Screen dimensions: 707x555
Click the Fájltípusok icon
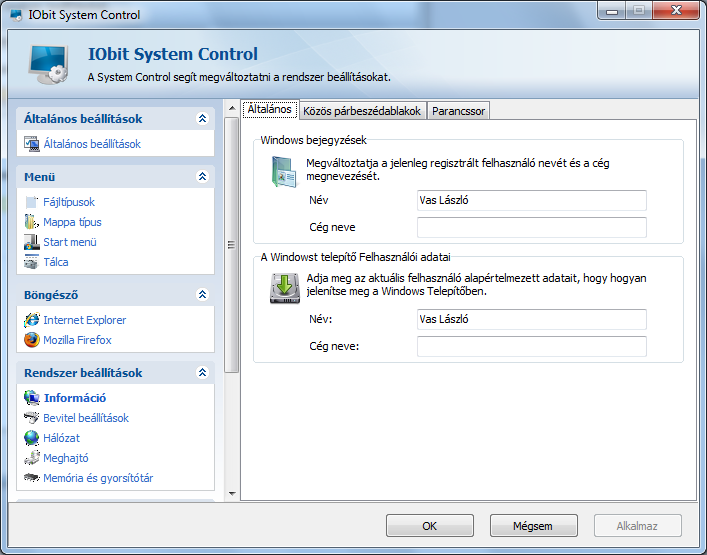point(32,202)
